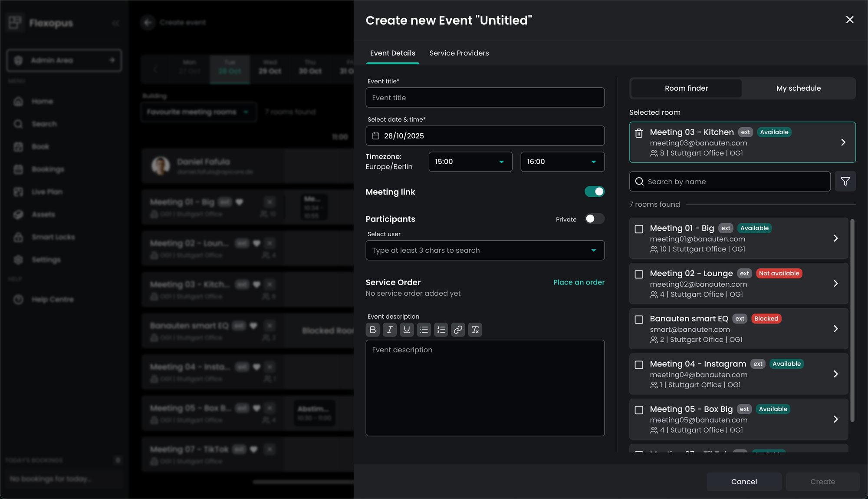Switch to My schedule view
Screen dimensions: 868x499
[798, 88]
